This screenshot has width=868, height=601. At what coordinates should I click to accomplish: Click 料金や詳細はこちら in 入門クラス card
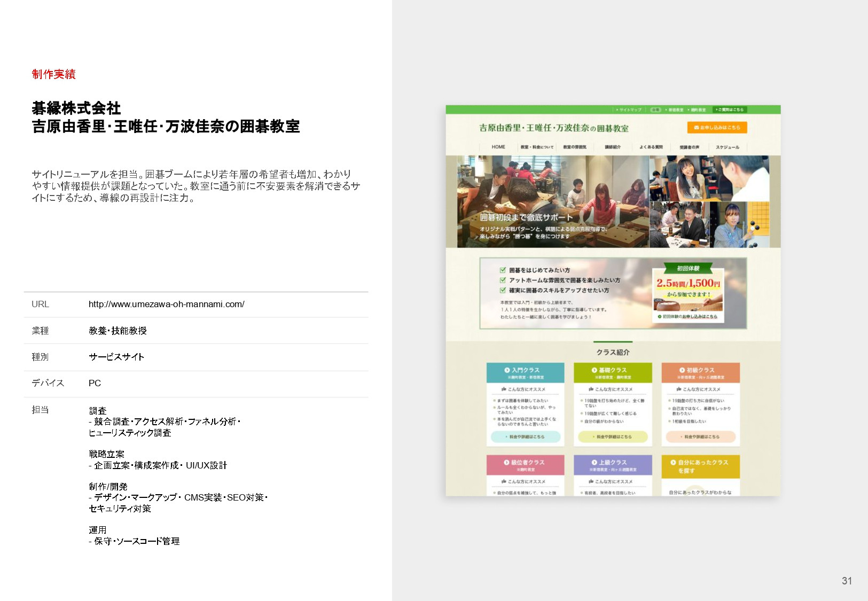(526, 436)
